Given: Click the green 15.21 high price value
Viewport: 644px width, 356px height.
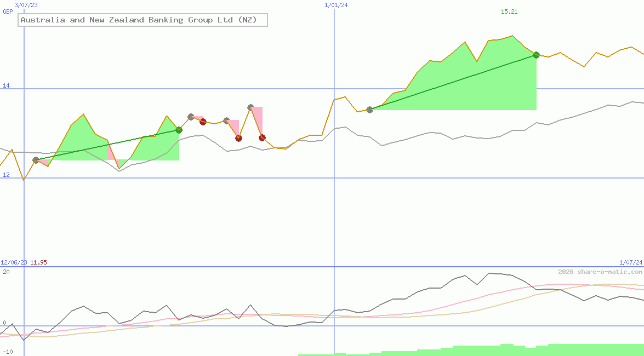Looking at the screenshot, I should coord(509,12).
